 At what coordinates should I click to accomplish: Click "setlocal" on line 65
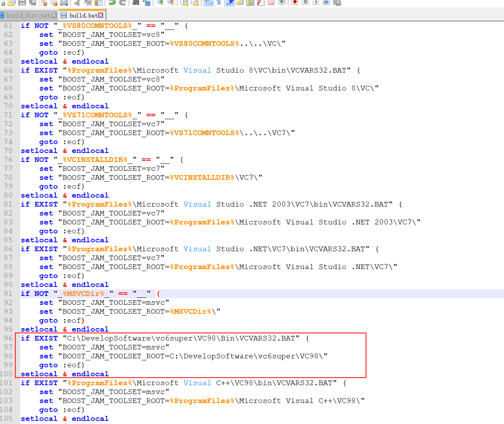coord(39,61)
